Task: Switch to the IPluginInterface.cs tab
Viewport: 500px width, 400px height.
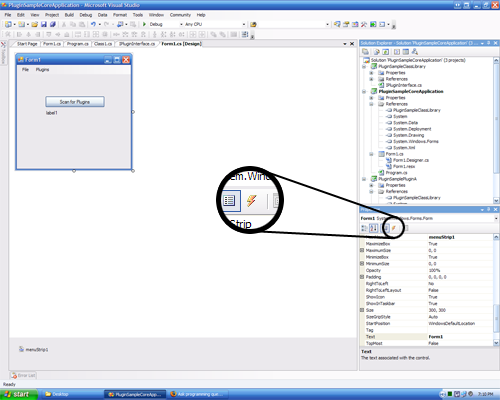Action: click(x=137, y=44)
